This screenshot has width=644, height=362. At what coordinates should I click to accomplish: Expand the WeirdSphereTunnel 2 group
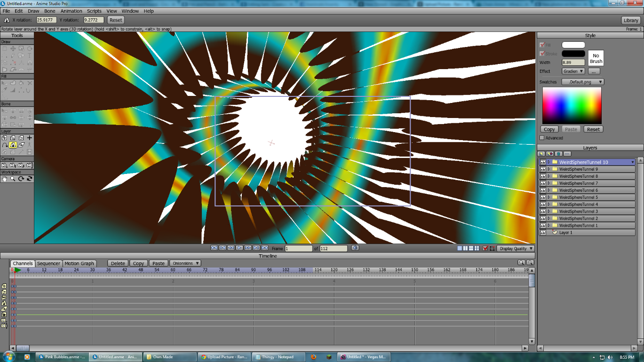point(549,218)
